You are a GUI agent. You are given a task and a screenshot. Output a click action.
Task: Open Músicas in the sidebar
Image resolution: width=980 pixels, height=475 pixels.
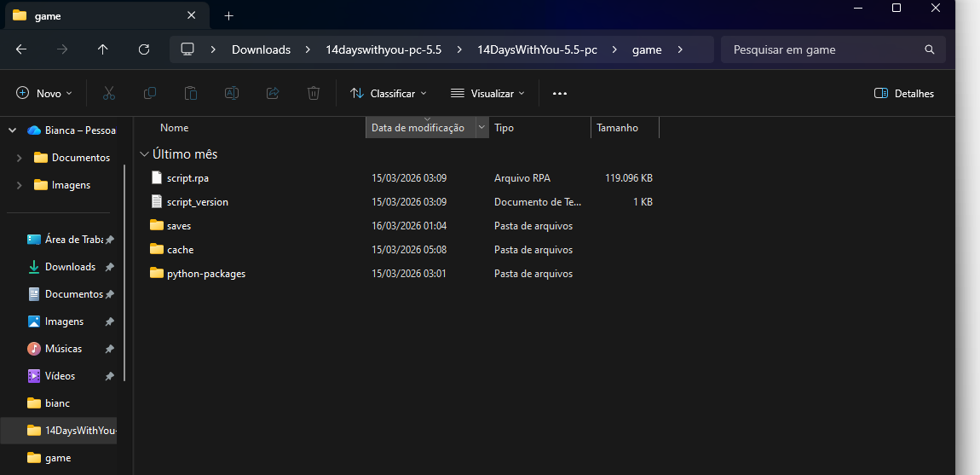[55, 349]
